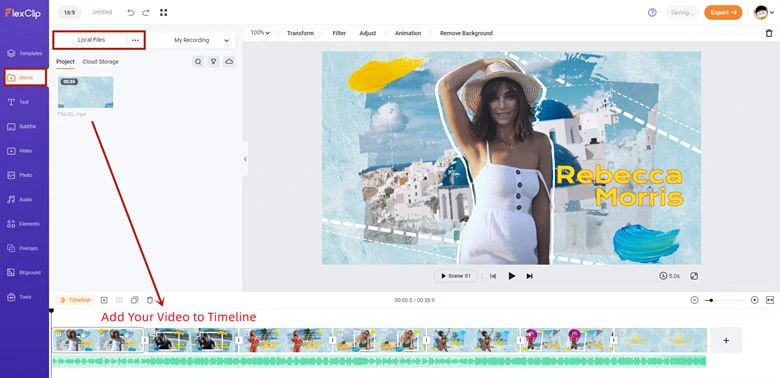Click the transition between scenes one and two
This screenshot has width=780, height=378.
145,340
